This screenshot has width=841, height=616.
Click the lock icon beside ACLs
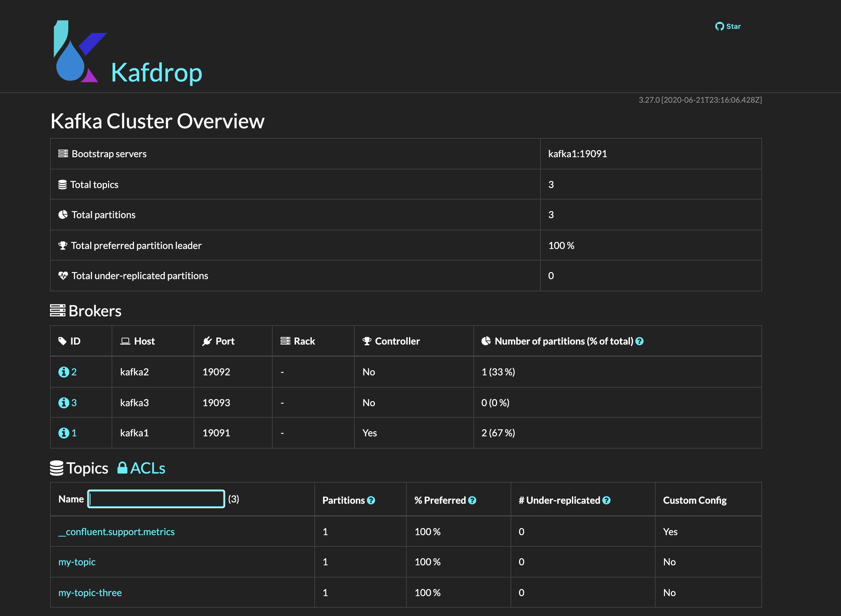click(x=122, y=467)
